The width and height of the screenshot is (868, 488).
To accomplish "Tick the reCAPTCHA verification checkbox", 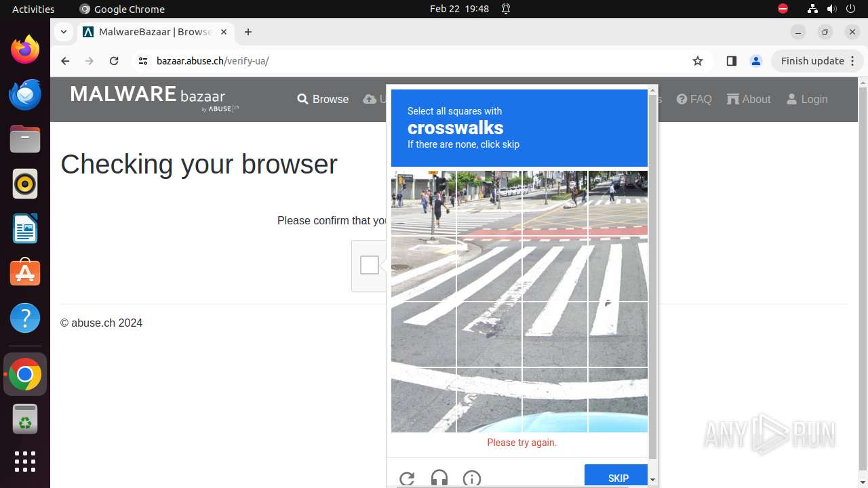I will pos(370,265).
